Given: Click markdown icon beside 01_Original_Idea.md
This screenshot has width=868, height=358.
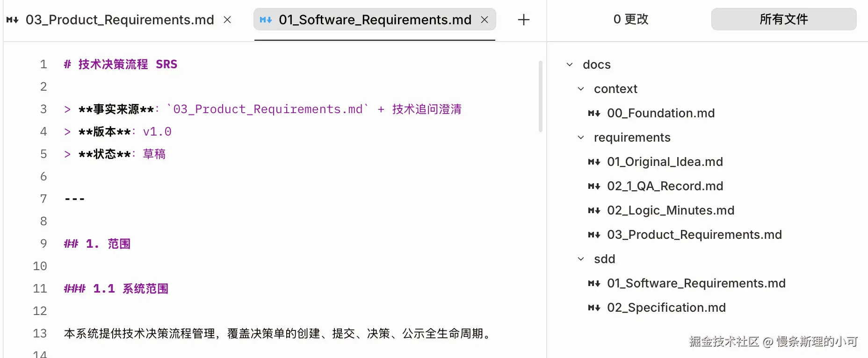Looking at the screenshot, I should click(x=594, y=162).
